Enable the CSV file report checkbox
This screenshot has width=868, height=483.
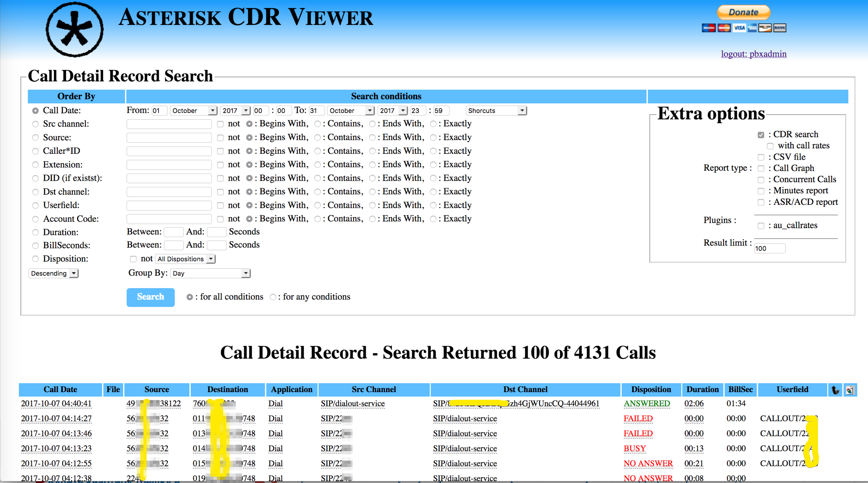[x=761, y=158]
